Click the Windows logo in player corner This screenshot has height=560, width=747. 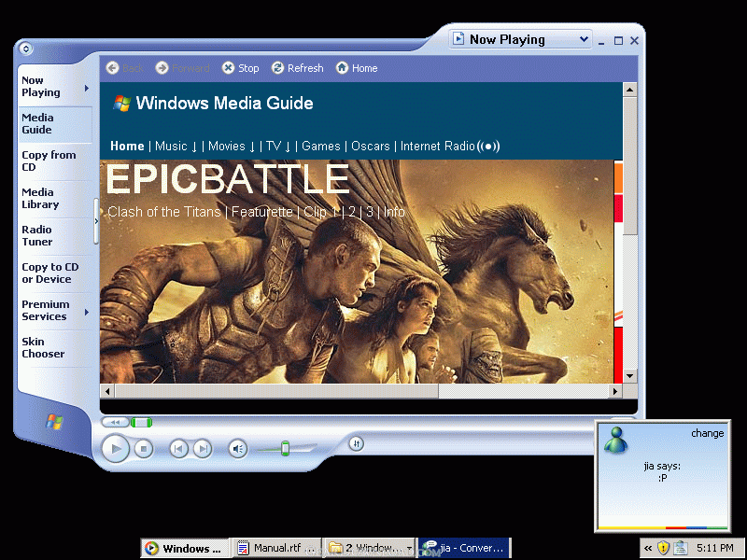[x=54, y=422]
